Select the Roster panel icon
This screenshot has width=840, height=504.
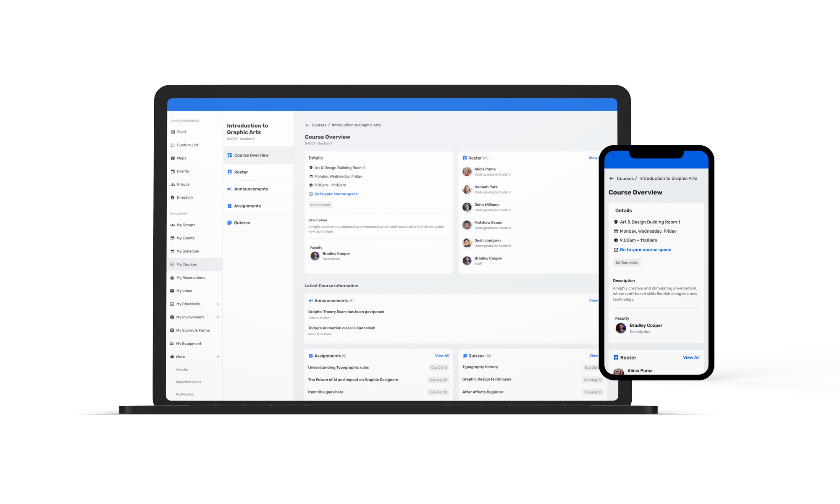point(465,158)
